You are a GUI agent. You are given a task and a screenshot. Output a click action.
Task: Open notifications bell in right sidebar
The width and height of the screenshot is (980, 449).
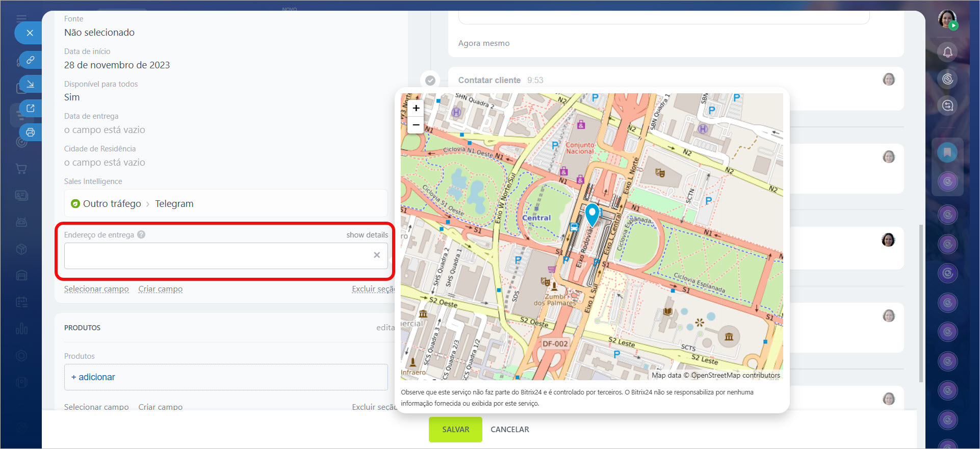click(947, 52)
